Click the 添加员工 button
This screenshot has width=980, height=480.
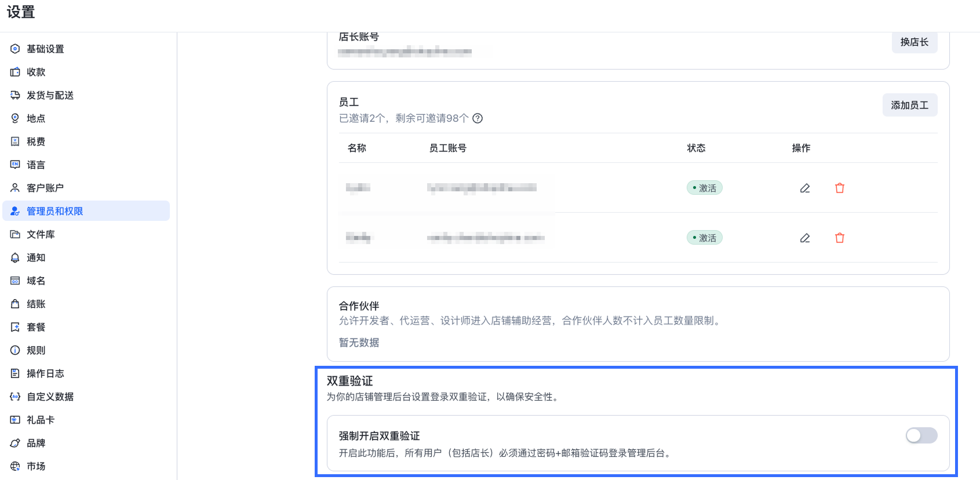tap(910, 105)
